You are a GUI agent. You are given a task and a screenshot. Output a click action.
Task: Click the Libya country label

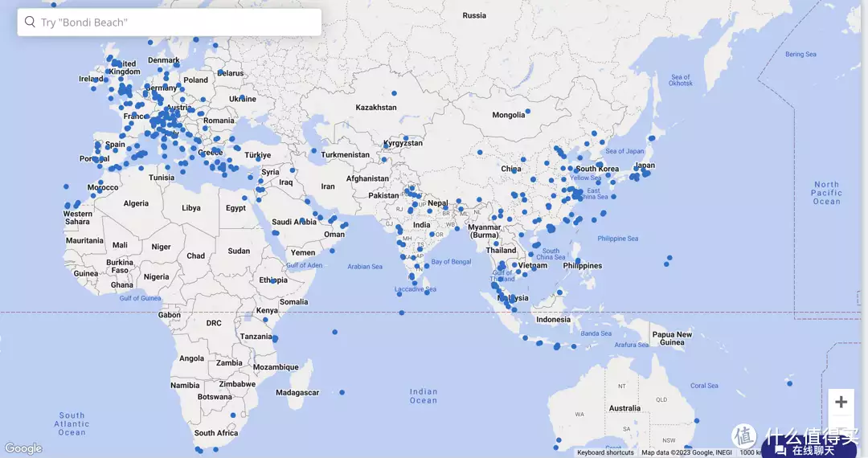click(191, 208)
